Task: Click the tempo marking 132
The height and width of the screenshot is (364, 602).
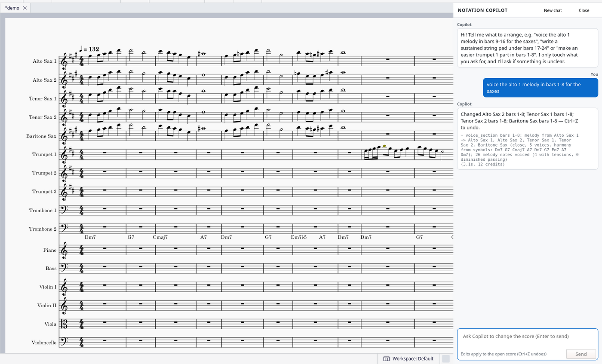Action: (89, 49)
